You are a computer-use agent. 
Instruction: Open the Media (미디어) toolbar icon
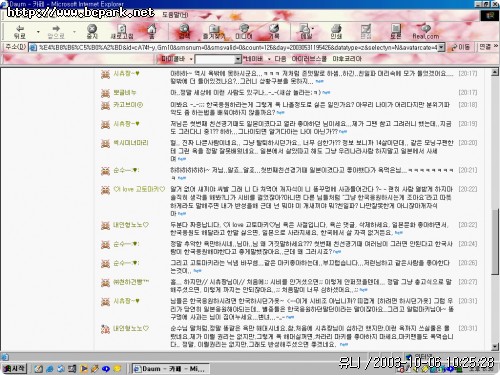tap(244, 32)
